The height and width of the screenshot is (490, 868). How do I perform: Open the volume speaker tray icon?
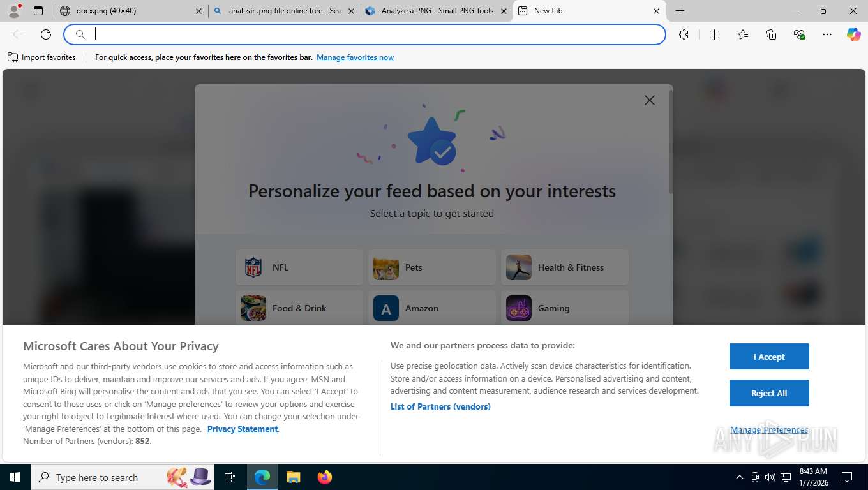(770, 477)
